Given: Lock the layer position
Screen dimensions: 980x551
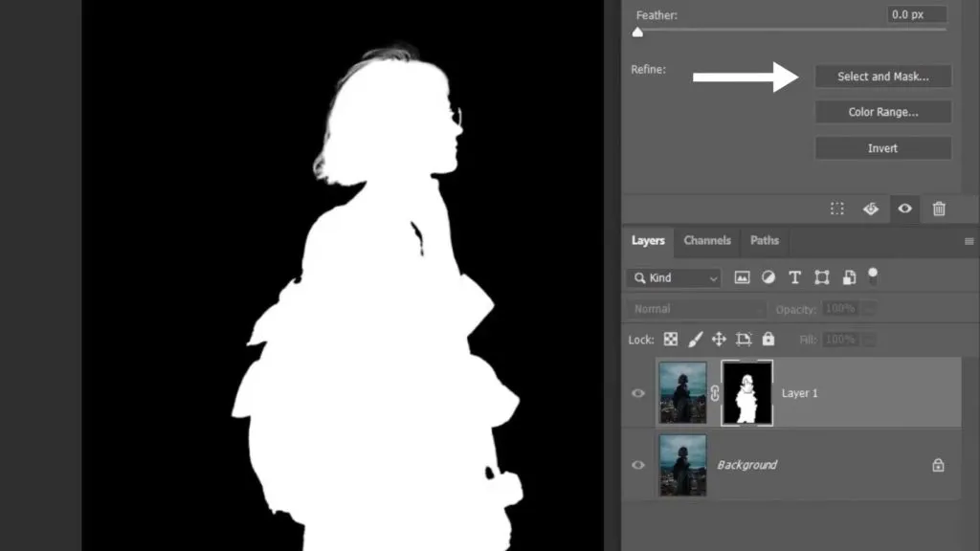Looking at the screenshot, I should point(721,338).
